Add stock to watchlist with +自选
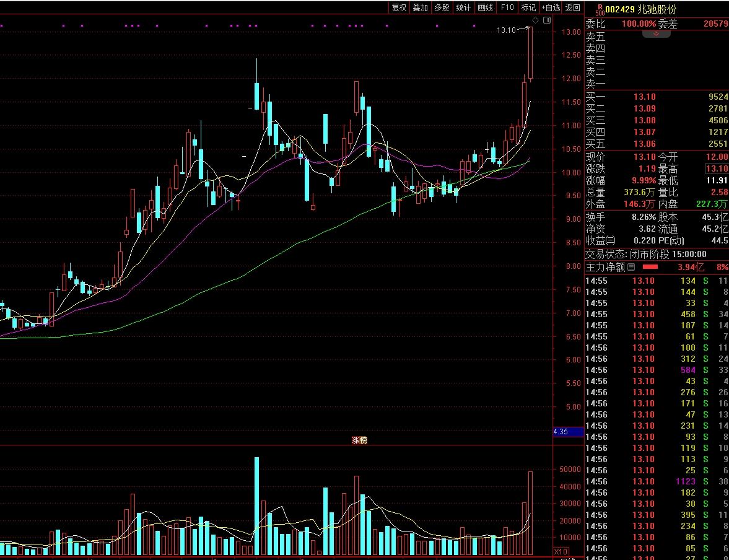The image size is (729, 560). point(551,7)
